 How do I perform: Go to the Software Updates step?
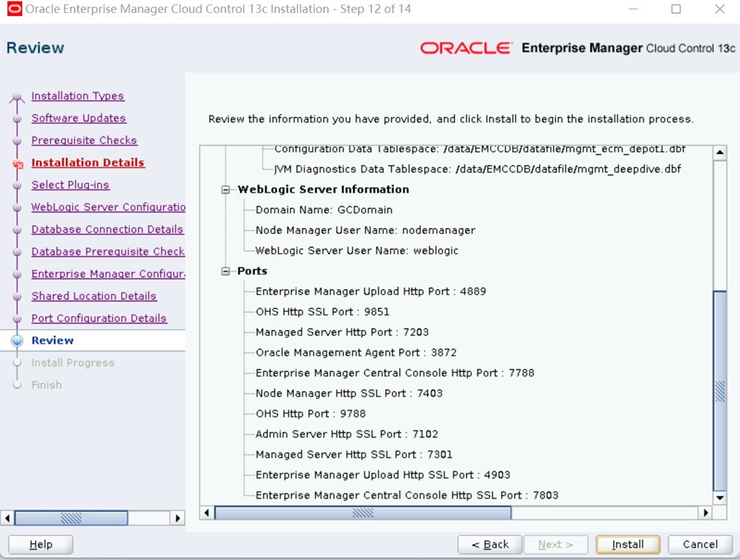pyautogui.click(x=78, y=118)
